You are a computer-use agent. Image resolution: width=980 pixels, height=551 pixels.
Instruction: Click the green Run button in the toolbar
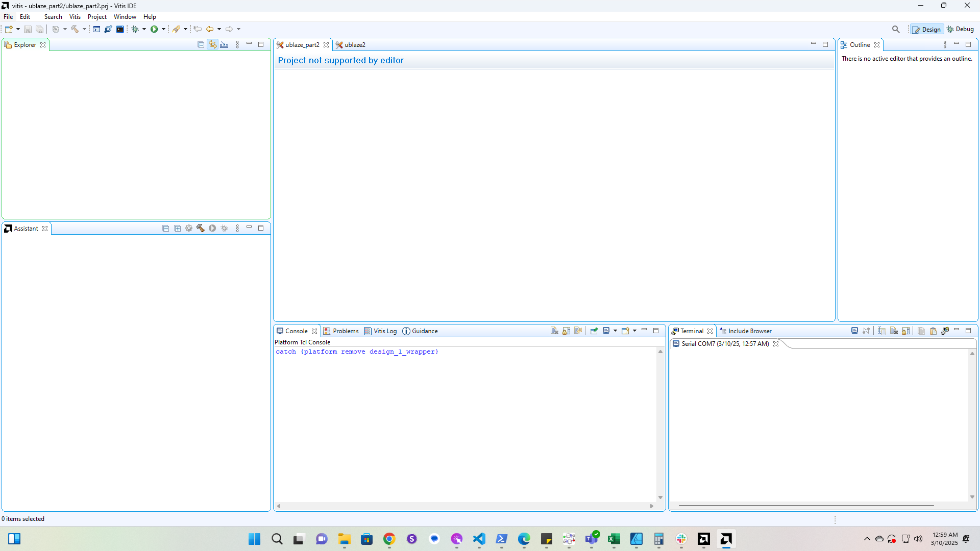[x=154, y=29]
